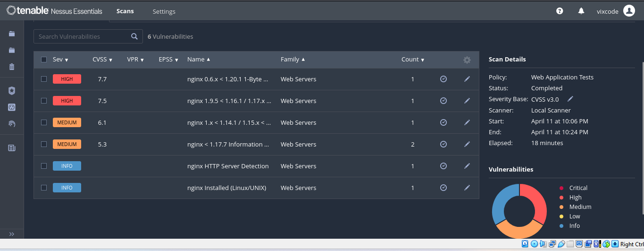The width and height of the screenshot is (644, 251).
Task: Click the MEDIUM badge on 6.1 row
Action: (x=67, y=122)
